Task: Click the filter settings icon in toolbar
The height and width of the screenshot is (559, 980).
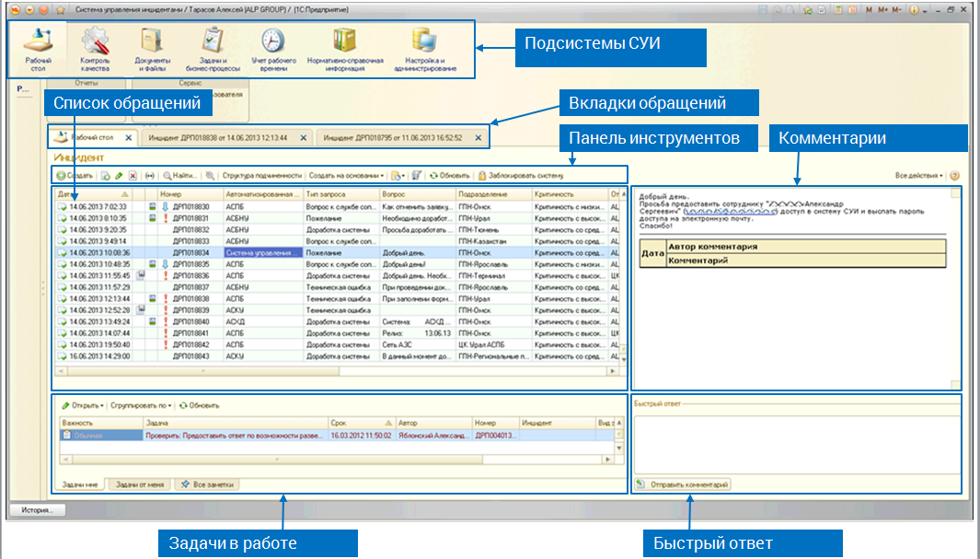Action: coord(417,176)
